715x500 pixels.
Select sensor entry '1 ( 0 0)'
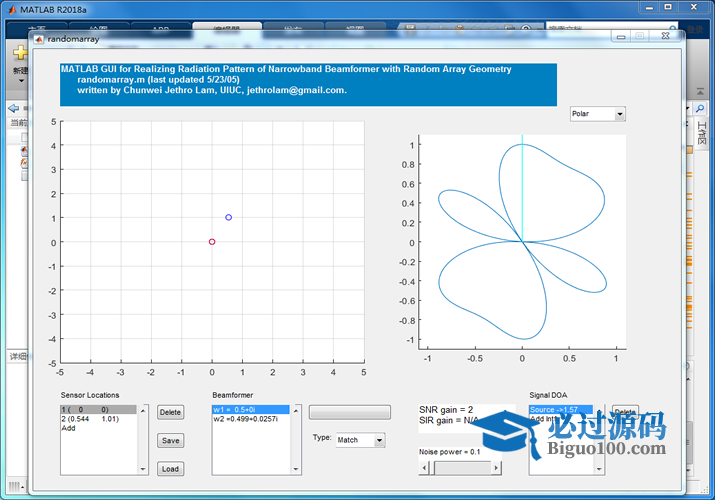pos(98,409)
